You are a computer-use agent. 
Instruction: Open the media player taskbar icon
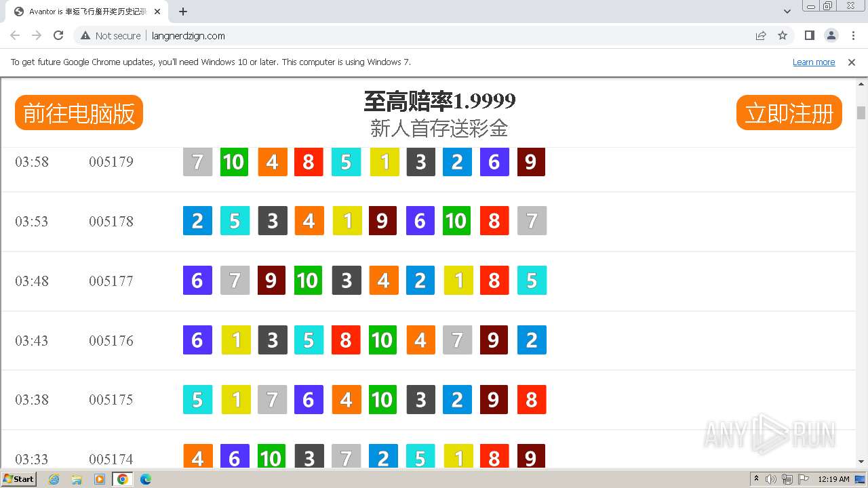point(100,479)
